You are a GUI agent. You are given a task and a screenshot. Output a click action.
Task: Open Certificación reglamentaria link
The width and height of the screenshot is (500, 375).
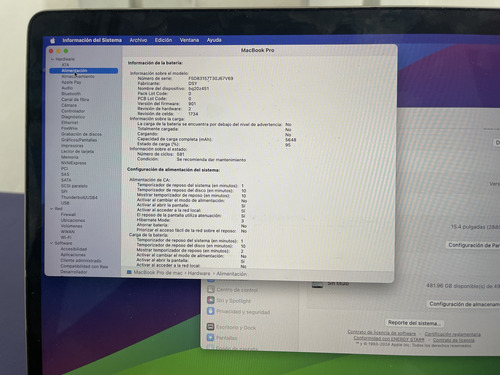pyautogui.click(x=453, y=334)
